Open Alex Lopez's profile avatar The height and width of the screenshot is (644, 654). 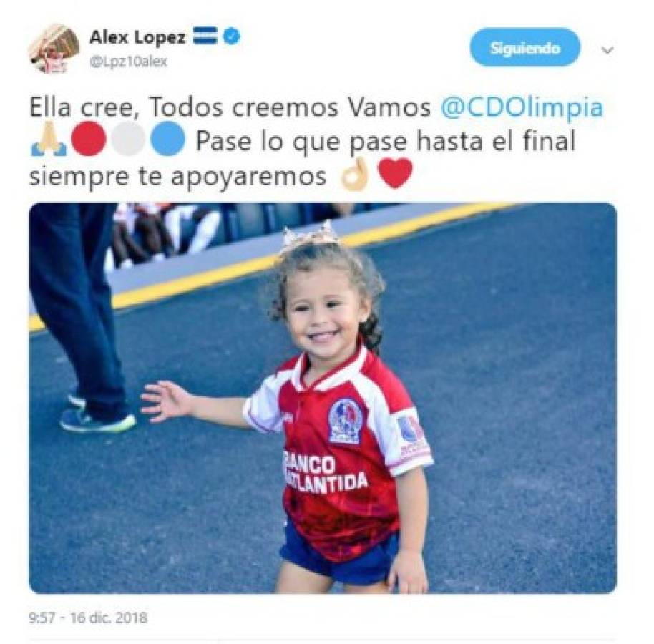pos(54,49)
